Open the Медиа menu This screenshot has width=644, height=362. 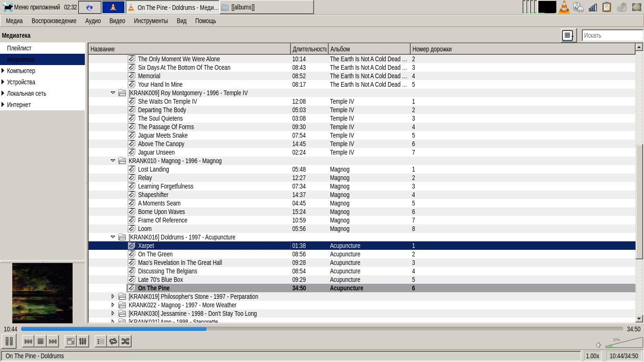click(x=14, y=21)
